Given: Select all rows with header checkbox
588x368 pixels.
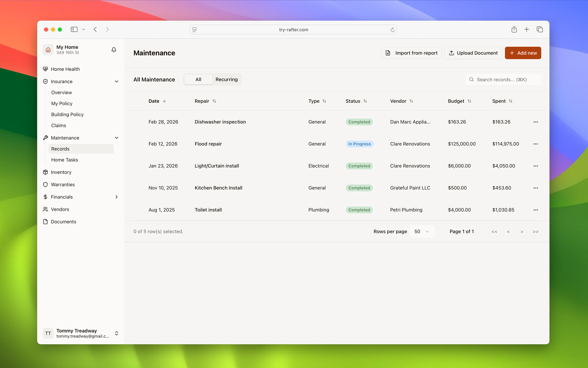Looking at the screenshot, I should [136, 101].
